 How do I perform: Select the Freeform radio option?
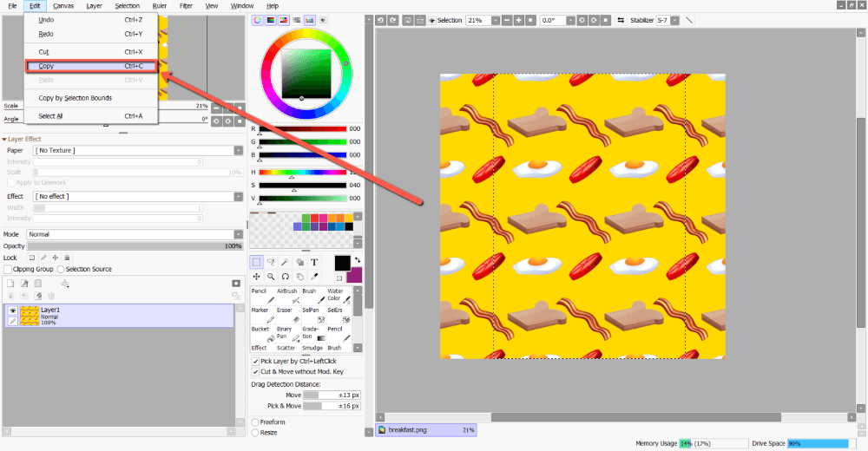pyautogui.click(x=255, y=422)
